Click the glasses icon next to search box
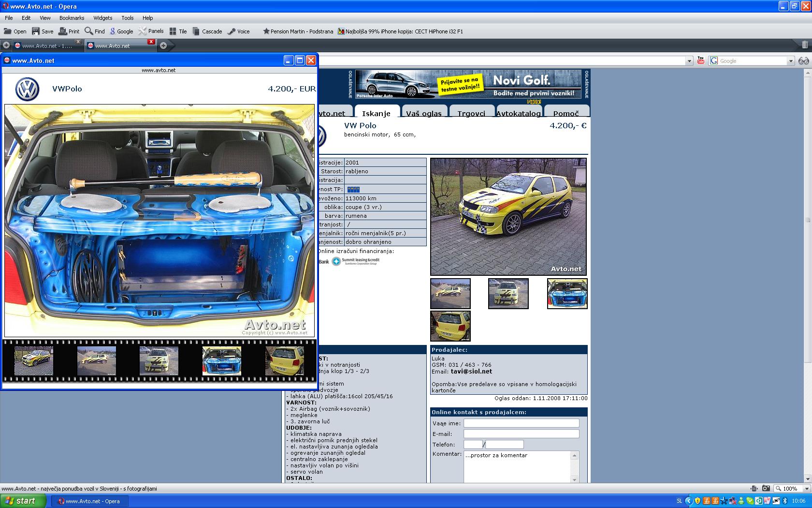This screenshot has width=812, height=508. tap(803, 61)
